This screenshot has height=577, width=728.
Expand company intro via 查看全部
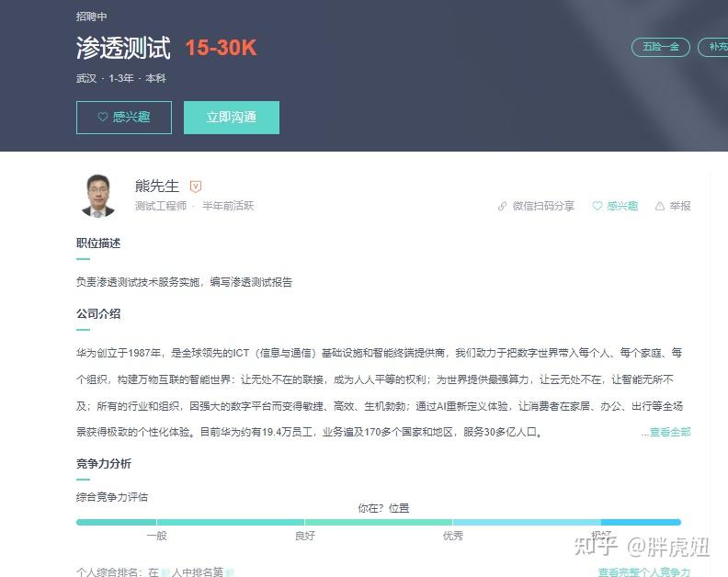670,432
